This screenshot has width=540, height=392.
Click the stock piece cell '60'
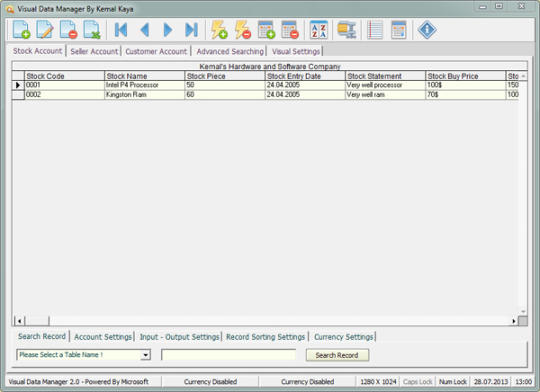click(225, 95)
